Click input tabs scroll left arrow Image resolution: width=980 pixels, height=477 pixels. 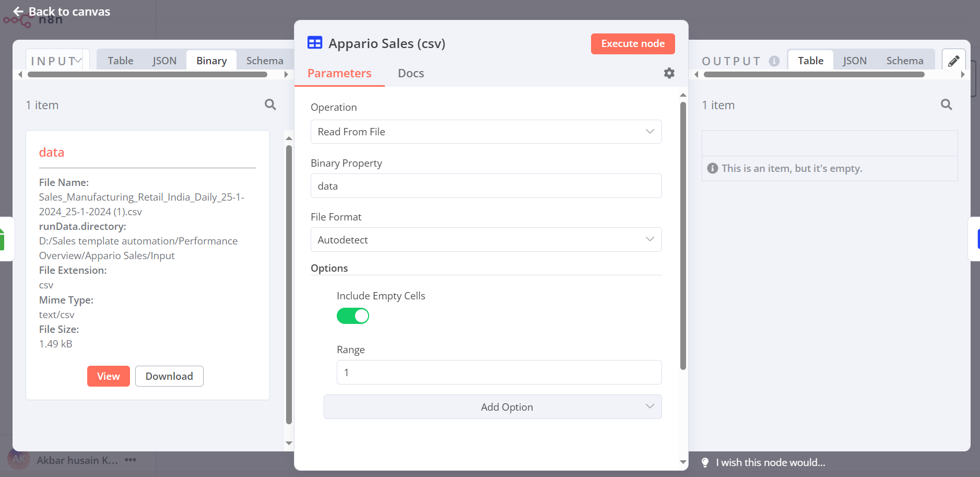[x=20, y=75]
